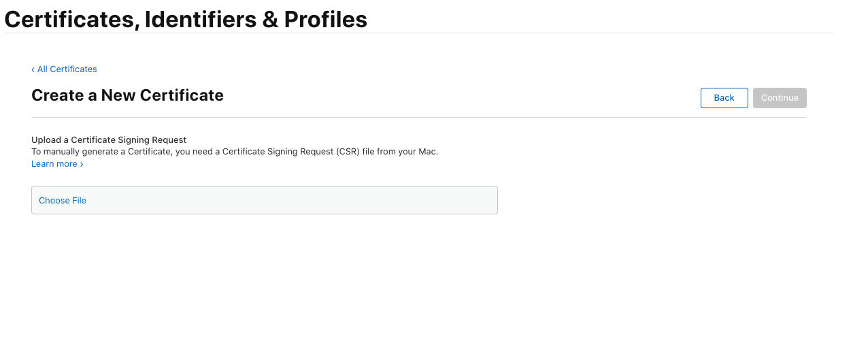Click the empty middle of the file upload box
This screenshot has height=345, width=868.
[x=272, y=201]
